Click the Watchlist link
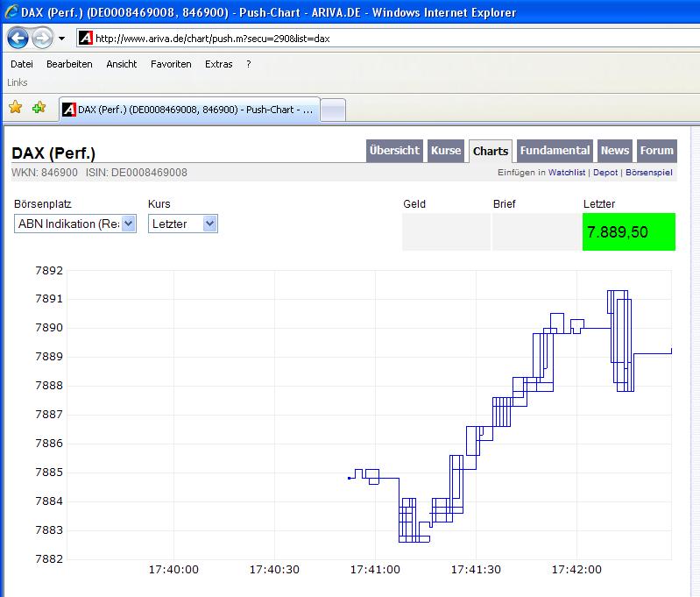The height and width of the screenshot is (597, 700). 567,173
